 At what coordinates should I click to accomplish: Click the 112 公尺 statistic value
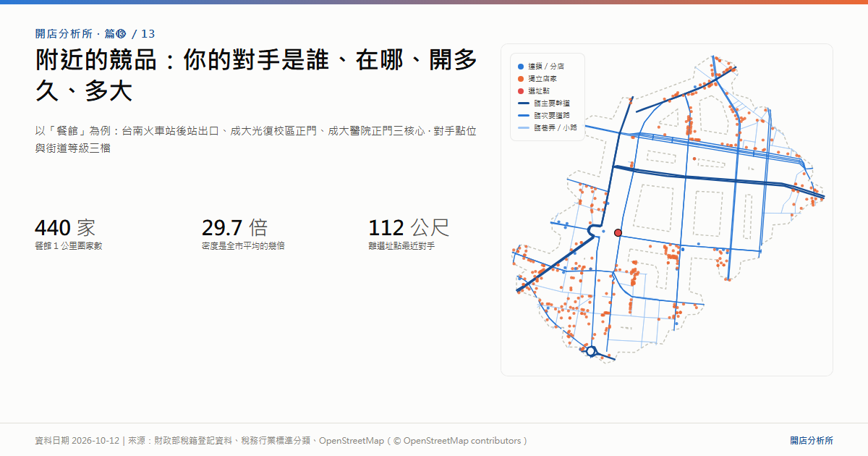tap(409, 228)
